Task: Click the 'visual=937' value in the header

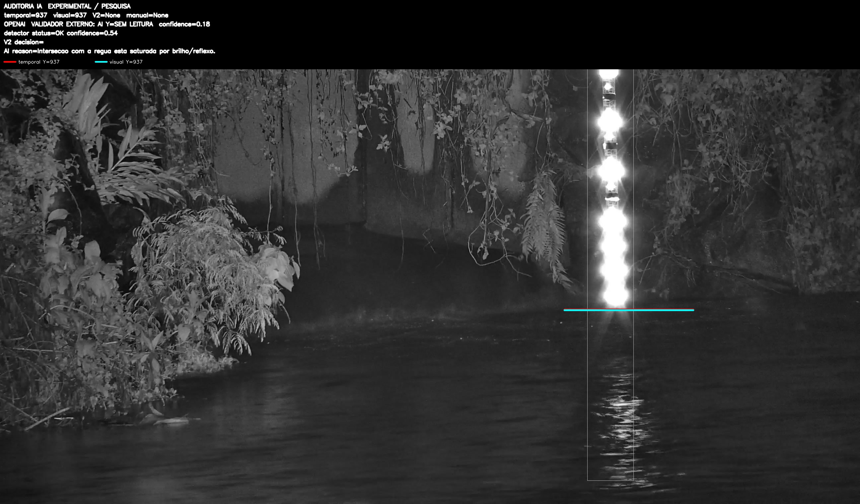Action: [70, 15]
